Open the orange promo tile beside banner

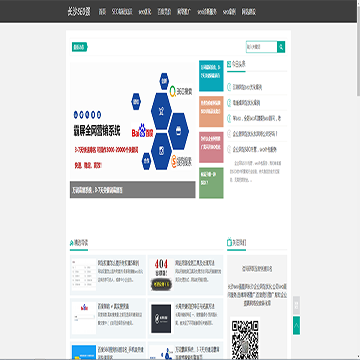(x=211, y=112)
